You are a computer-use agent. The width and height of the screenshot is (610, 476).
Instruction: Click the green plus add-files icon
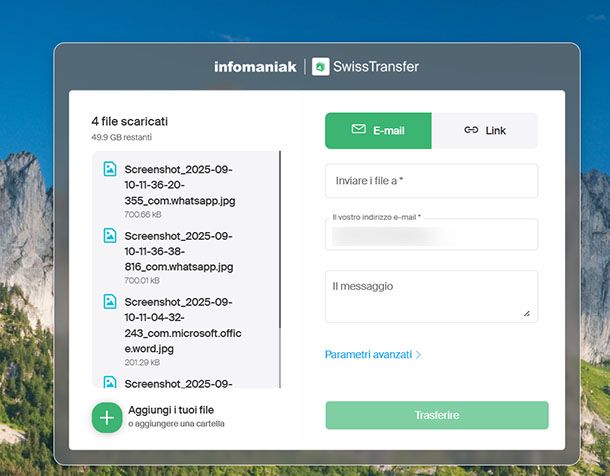point(107,418)
